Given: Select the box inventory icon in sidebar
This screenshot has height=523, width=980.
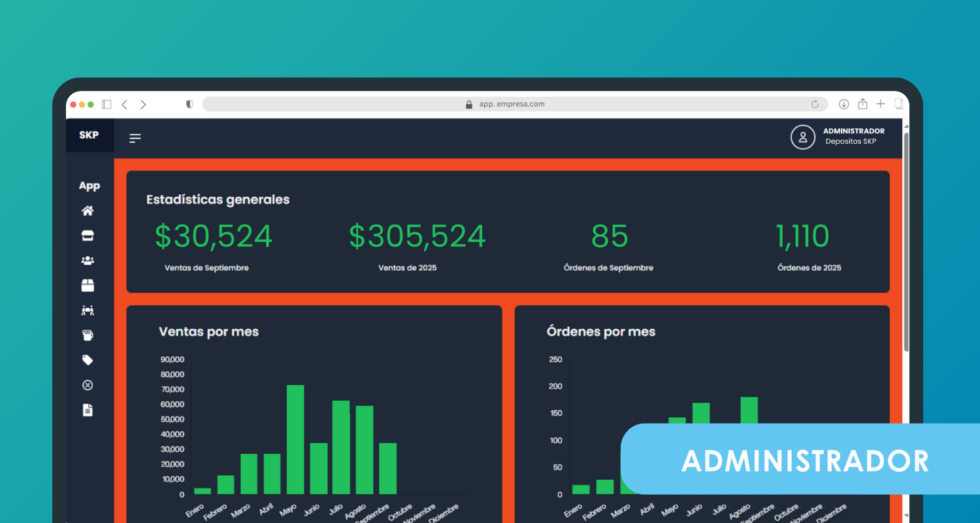Looking at the screenshot, I should pos(88,285).
